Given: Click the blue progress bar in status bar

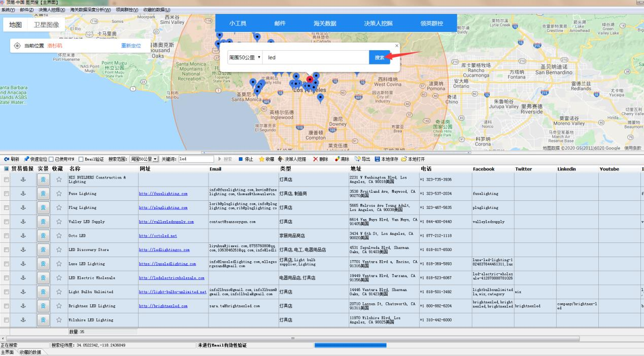Looking at the screenshot, I should (x=350, y=345).
